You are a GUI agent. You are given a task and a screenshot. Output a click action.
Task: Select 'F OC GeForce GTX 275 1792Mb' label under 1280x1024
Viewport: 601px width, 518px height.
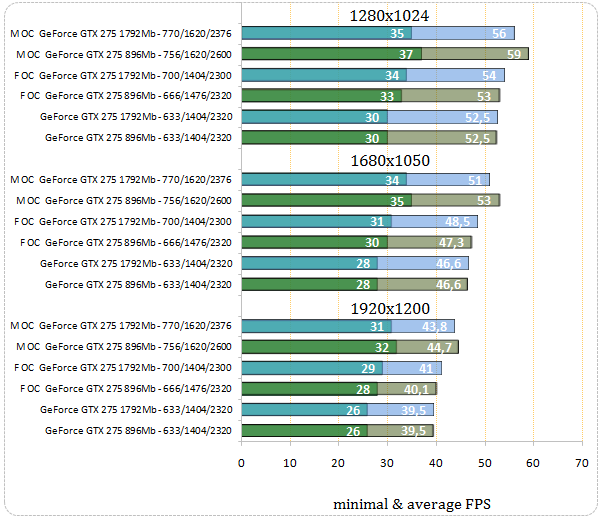pyautogui.click(x=123, y=76)
